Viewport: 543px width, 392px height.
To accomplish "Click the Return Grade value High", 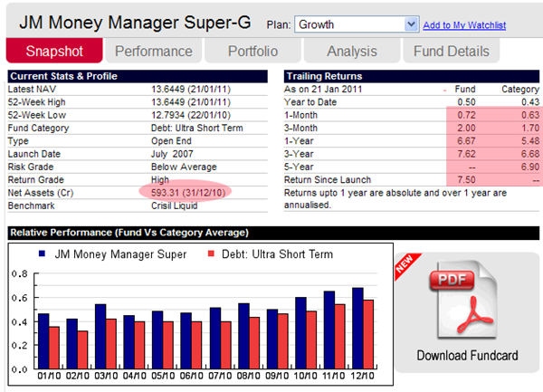I will click(160, 180).
